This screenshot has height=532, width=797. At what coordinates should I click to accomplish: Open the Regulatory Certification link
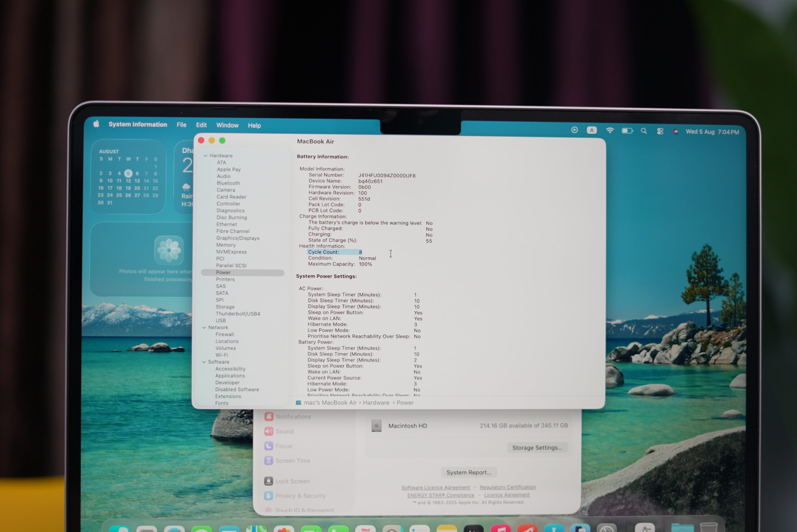pyautogui.click(x=508, y=487)
